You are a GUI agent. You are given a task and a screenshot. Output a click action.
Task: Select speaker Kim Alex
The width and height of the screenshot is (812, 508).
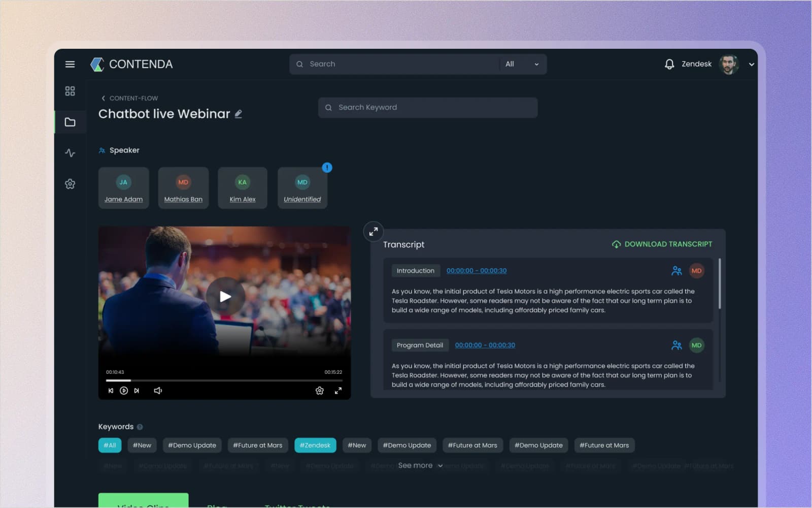click(x=243, y=188)
